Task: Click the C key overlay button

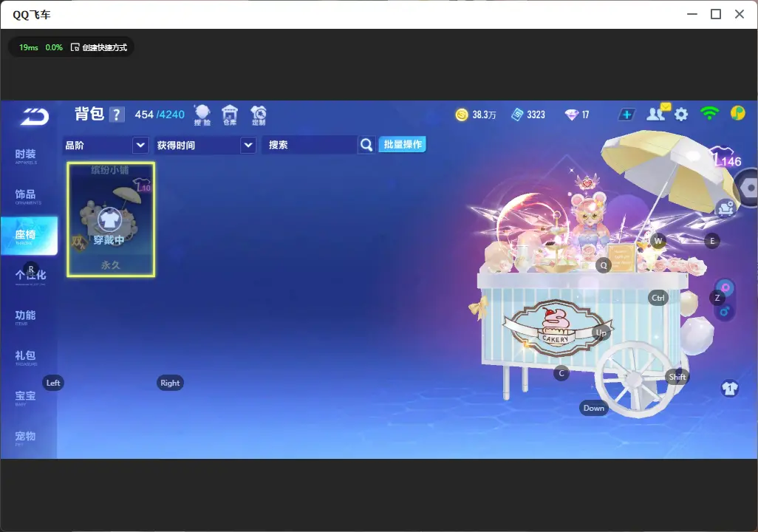Action: point(561,373)
